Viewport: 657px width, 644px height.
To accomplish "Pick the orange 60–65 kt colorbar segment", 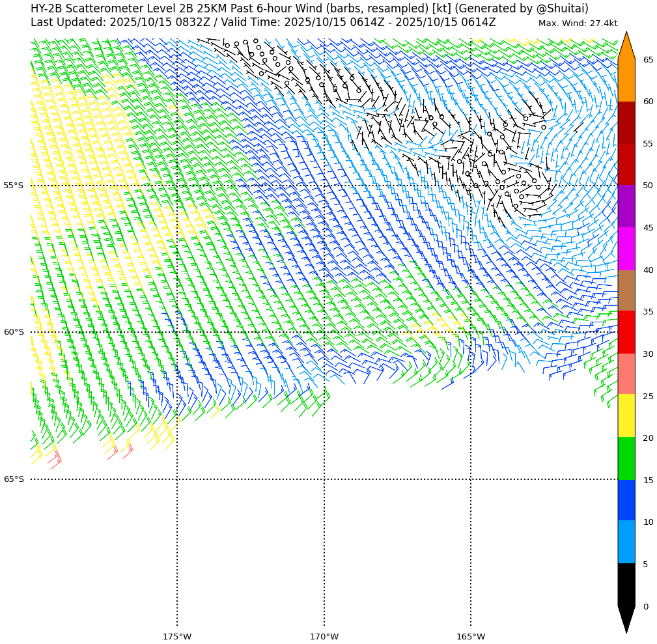I will coord(626,80).
